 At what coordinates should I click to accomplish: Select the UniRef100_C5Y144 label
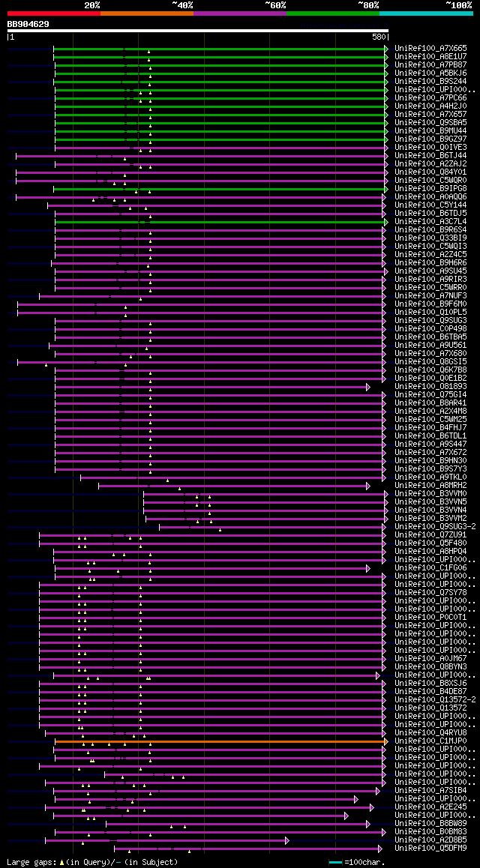tap(430, 205)
